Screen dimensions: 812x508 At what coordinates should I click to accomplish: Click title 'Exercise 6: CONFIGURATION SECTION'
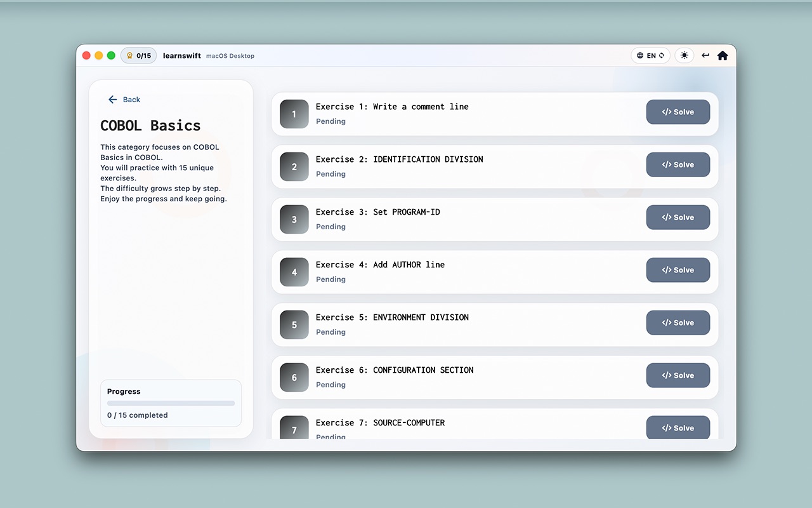click(x=395, y=370)
